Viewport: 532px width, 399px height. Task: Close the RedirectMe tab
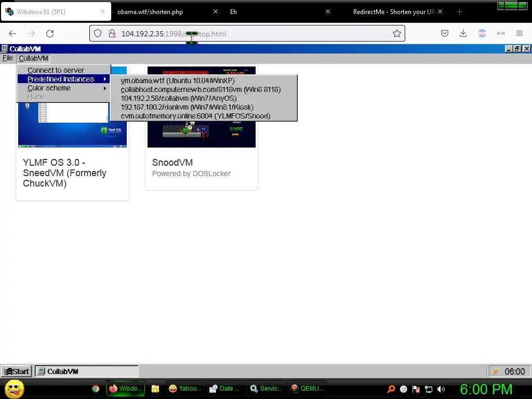point(440,11)
